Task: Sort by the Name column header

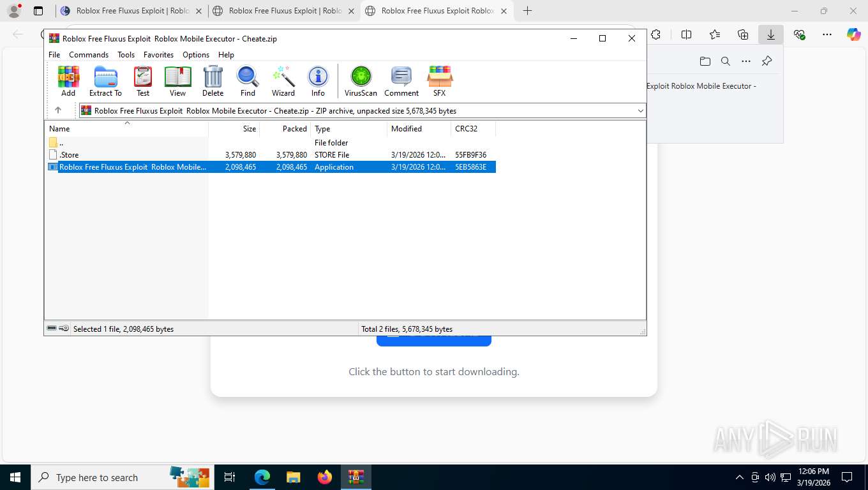Action: pos(126,128)
